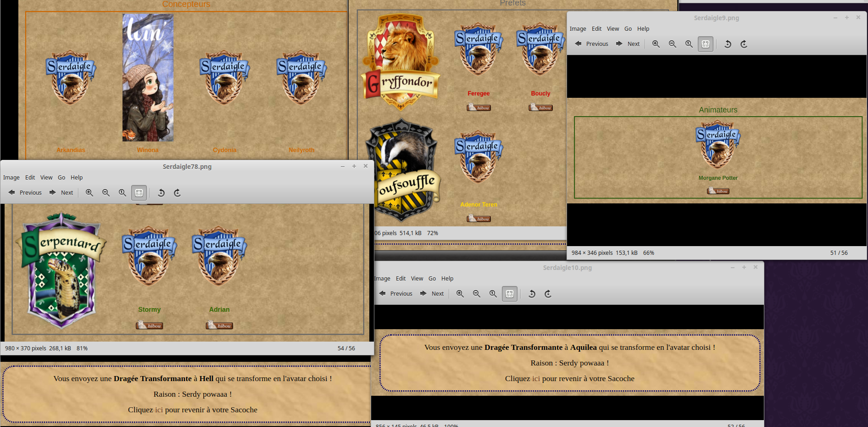Rotate counterclockwise in Serdaigle10.png window

click(532, 294)
